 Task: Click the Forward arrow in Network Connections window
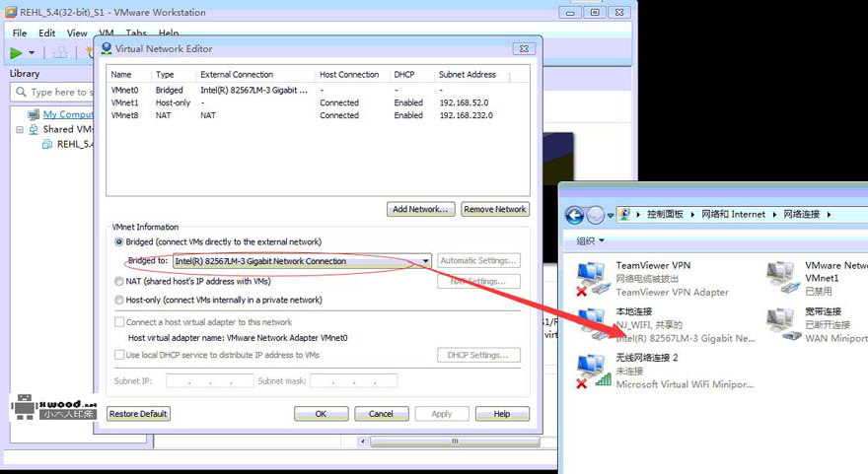pos(595,215)
